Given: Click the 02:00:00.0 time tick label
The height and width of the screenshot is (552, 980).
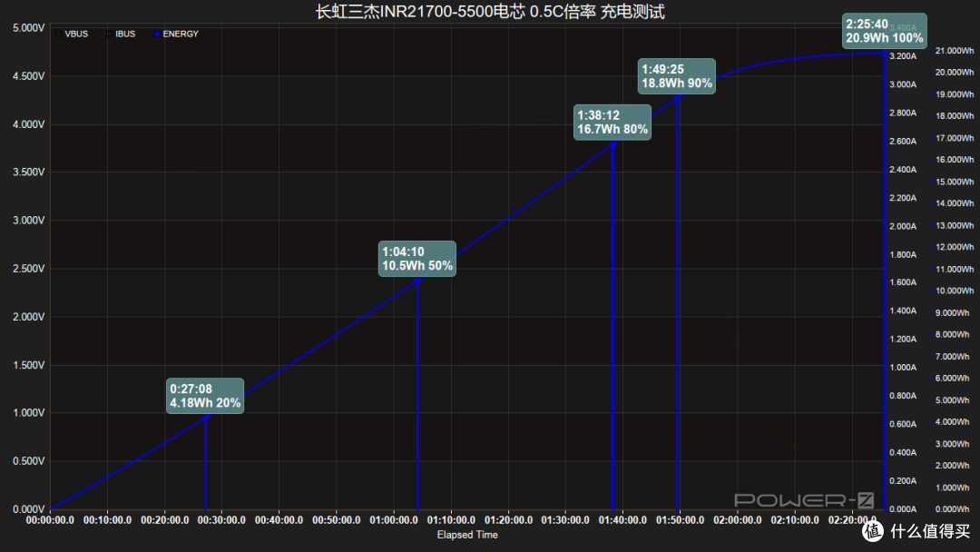Looking at the screenshot, I should coord(738,520).
